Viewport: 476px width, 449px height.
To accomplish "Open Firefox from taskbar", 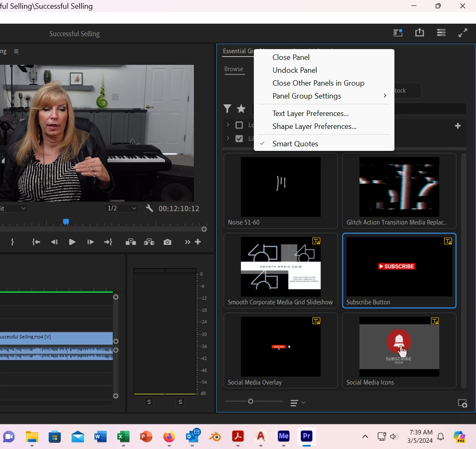I will 169,436.
